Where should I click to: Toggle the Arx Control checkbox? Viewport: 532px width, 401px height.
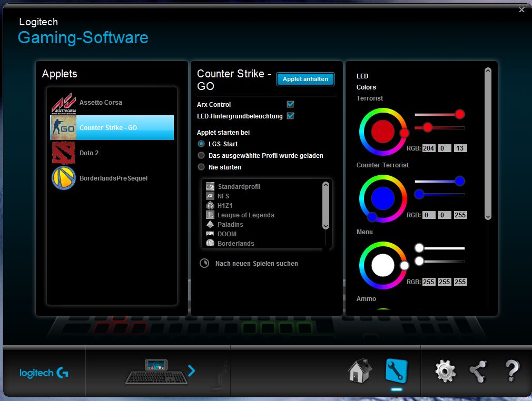290,104
